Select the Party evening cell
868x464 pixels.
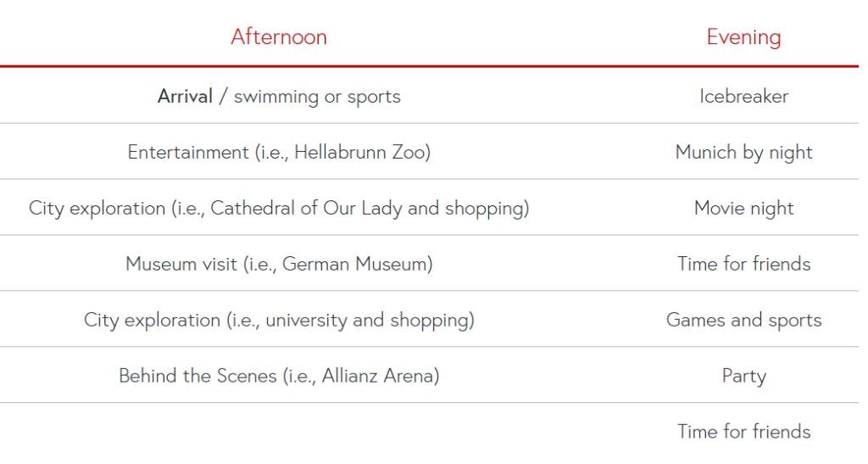click(743, 377)
